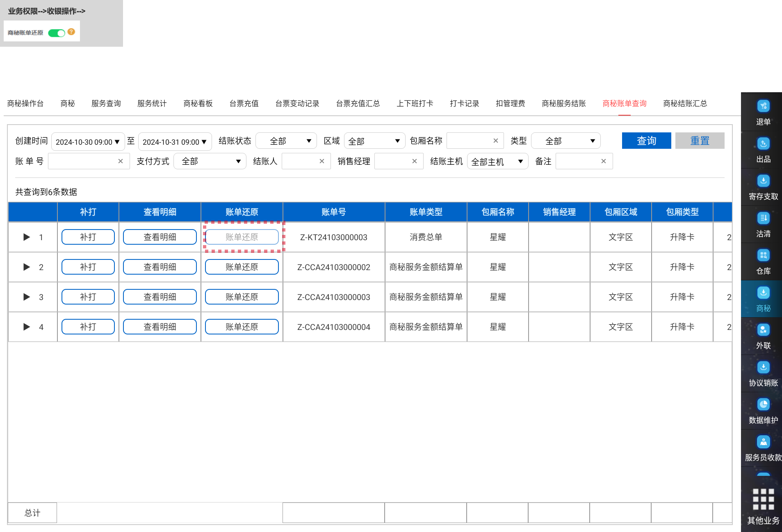Click 补打 in row 3
Image resolution: width=782 pixels, height=532 pixels.
click(x=88, y=297)
